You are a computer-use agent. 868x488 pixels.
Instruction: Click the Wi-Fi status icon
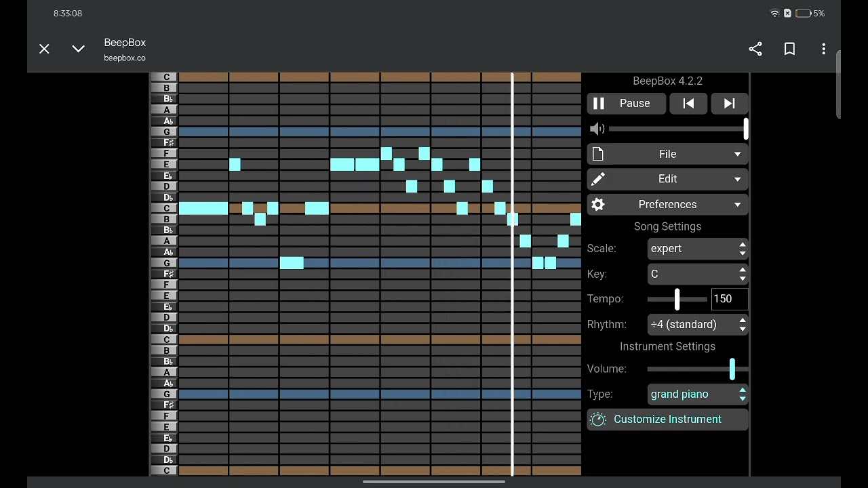(774, 14)
